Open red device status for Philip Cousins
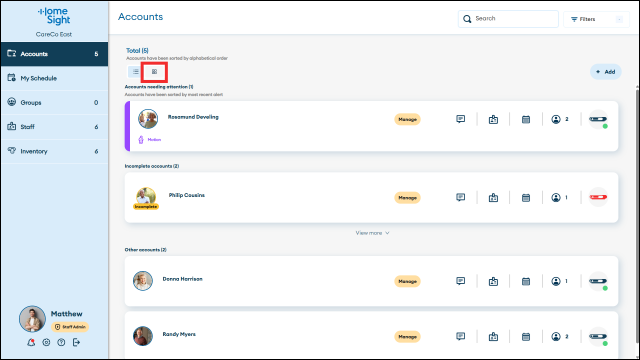The image size is (640, 360). coord(598,197)
